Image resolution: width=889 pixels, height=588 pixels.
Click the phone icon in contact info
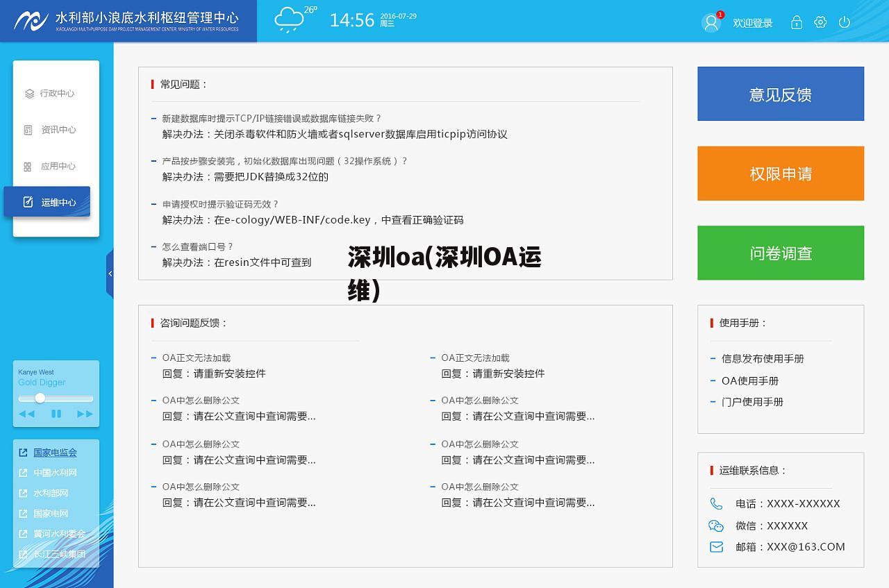pos(716,503)
